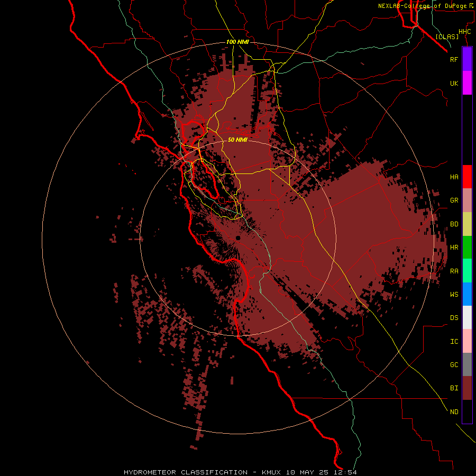Click the RF legend label

(x=454, y=59)
